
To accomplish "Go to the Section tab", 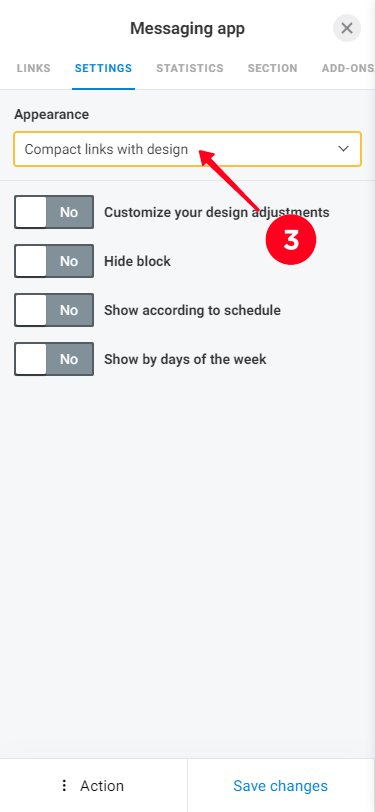I will (272, 68).
